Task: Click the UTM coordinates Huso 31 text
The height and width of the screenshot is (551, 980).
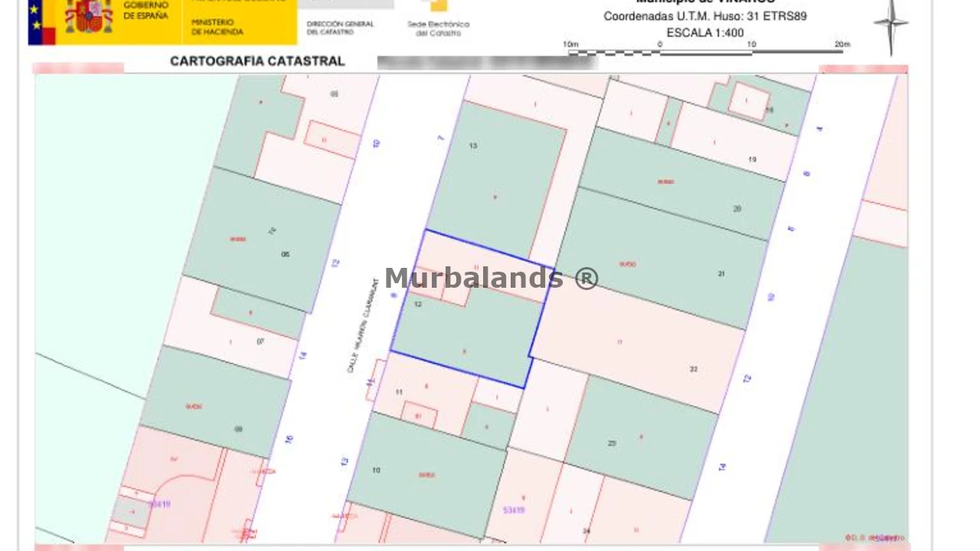Action: tap(704, 16)
